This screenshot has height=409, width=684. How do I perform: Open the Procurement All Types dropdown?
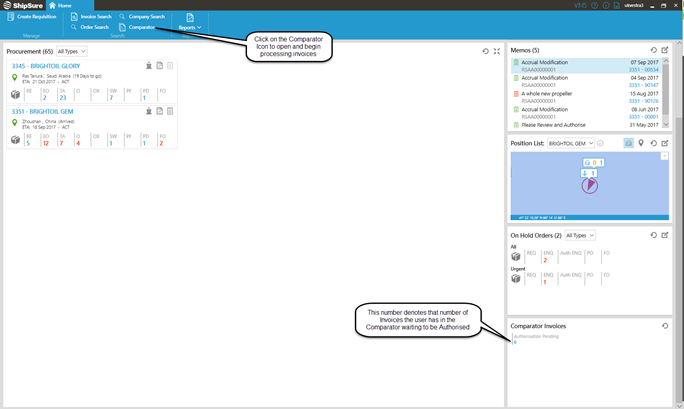(x=72, y=51)
